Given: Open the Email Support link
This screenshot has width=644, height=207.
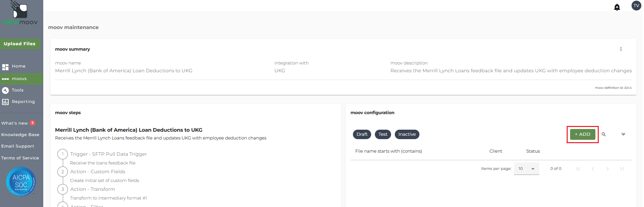Looking at the screenshot, I should 18,146.
